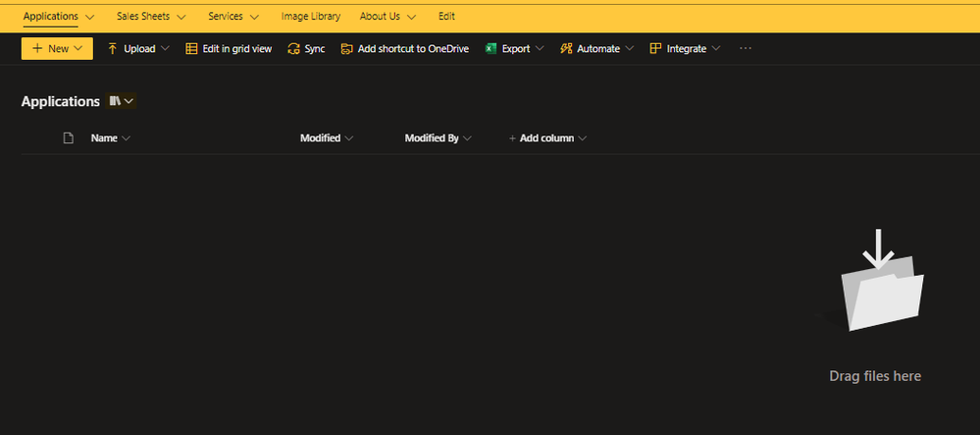The image size is (980, 435).
Task: Click the plus icon beside Add column
Action: coord(512,137)
